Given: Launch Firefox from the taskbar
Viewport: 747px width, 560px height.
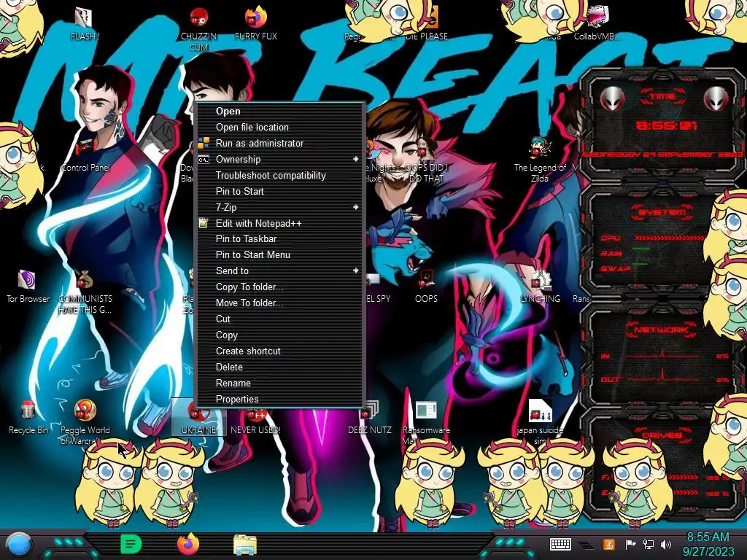Looking at the screenshot, I should [x=188, y=545].
